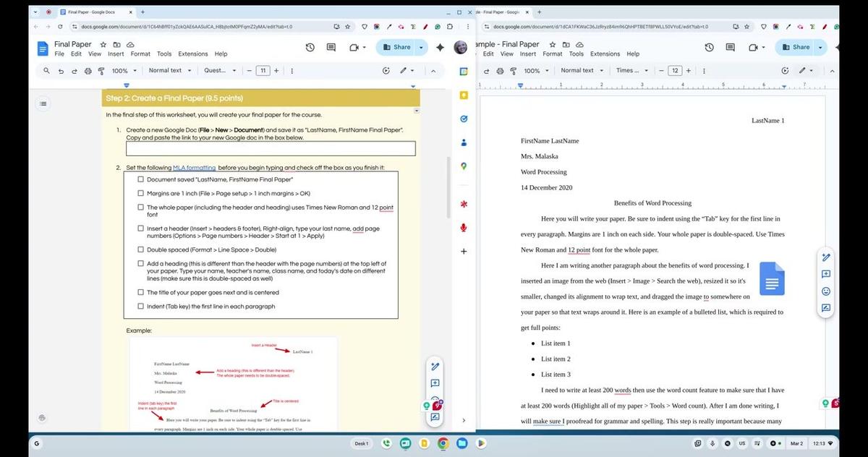Check the "Indent (Tab key)" checkbox
This screenshot has height=457, width=868.
(x=141, y=306)
